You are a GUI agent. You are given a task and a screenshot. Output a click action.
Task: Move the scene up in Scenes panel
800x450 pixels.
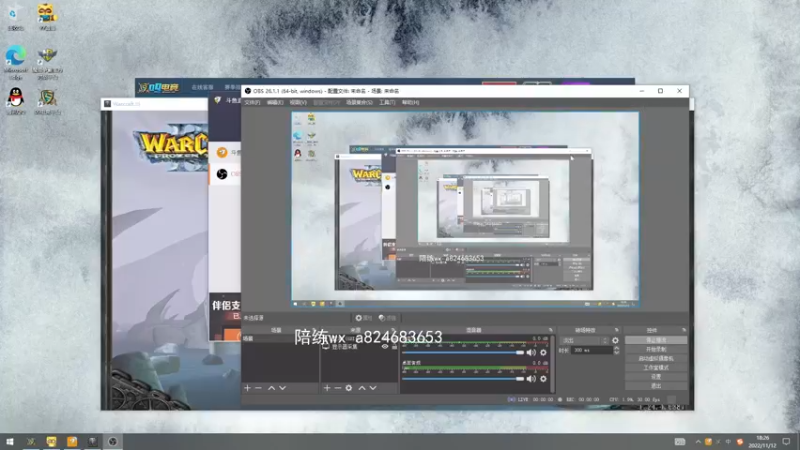[x=271, y=388]
